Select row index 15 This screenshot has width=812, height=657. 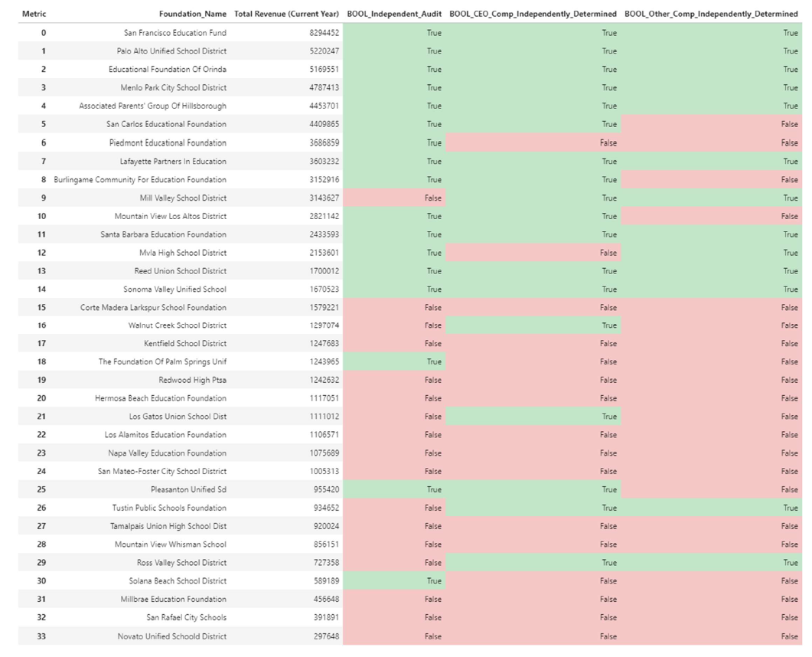point(42,307)
